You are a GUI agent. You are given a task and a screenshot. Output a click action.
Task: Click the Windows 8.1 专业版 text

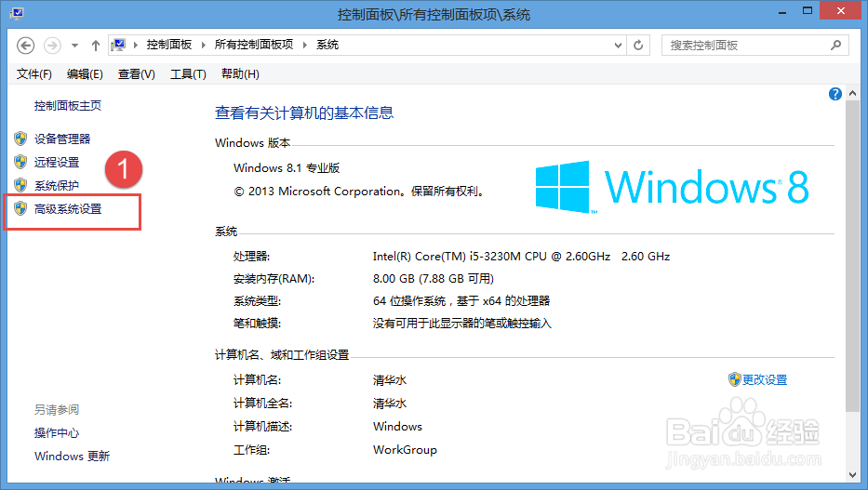click(287, 168)
